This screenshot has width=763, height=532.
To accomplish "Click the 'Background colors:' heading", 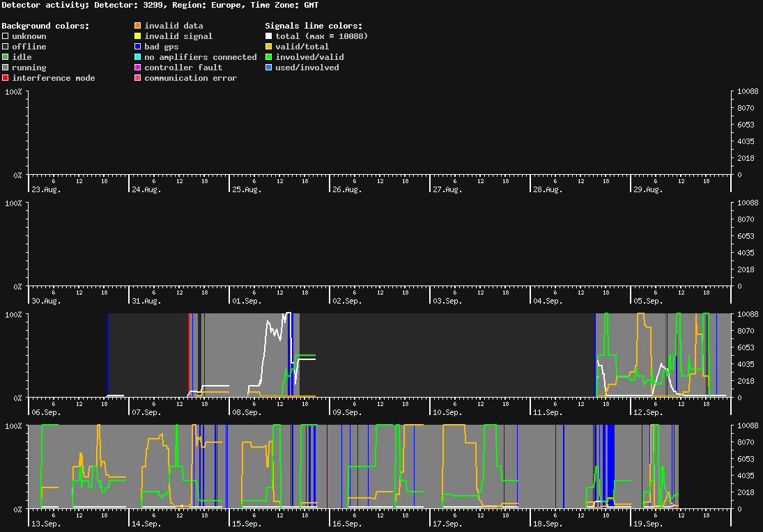I will pos(46,26).
